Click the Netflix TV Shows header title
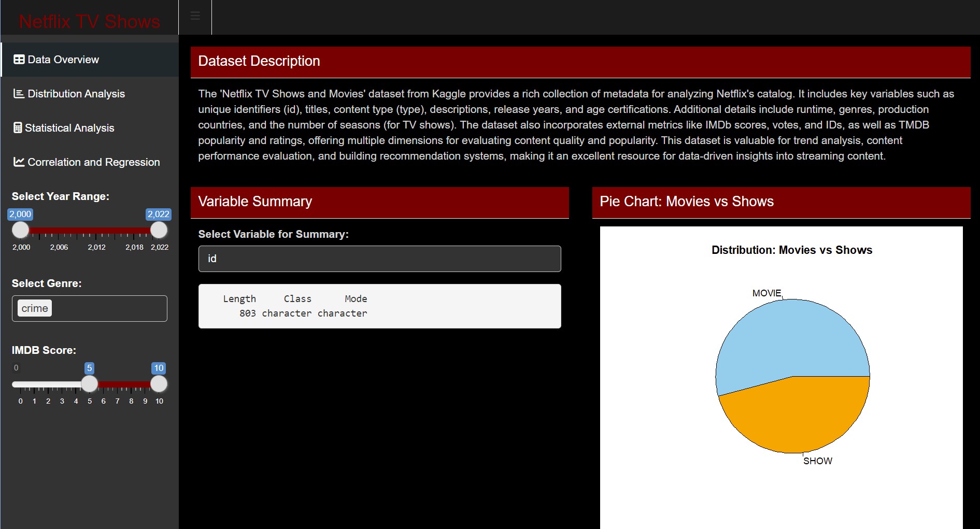 coord(89,21)
